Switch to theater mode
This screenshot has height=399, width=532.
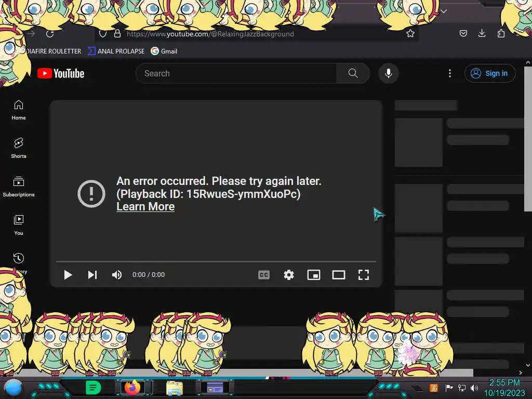(x=339, y=275)
